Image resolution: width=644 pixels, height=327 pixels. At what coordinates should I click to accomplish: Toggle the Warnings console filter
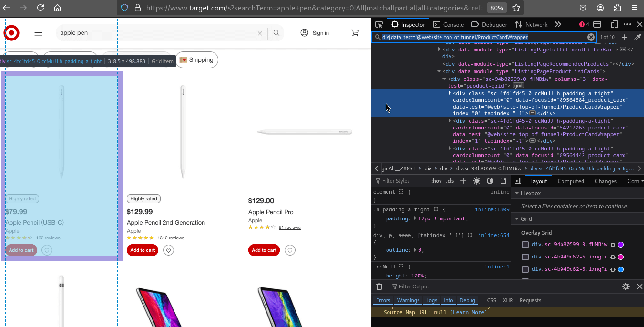408,300
